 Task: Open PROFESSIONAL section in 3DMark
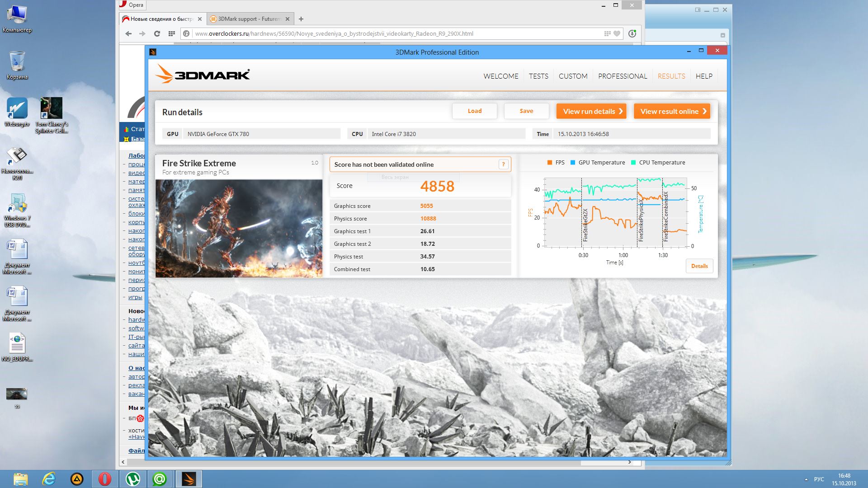tap(623, 76)
